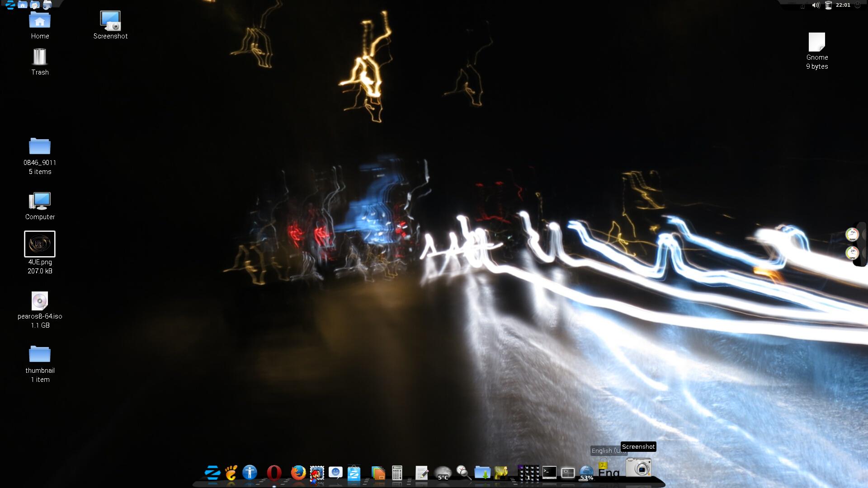Select the 4UE.png thumbnail on desktop
This screenshot has width=868, height=488.
click(40, 244)
